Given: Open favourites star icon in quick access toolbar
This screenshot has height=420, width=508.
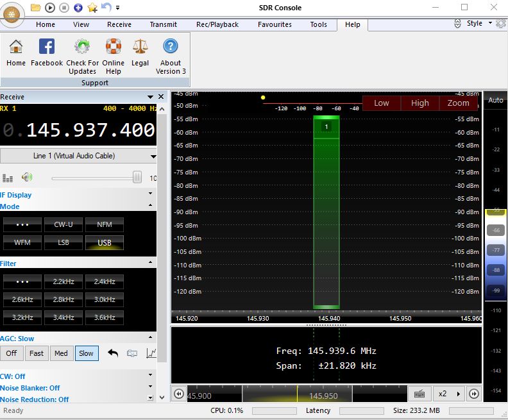Looking at the screenshot, I should click(92, 8).
